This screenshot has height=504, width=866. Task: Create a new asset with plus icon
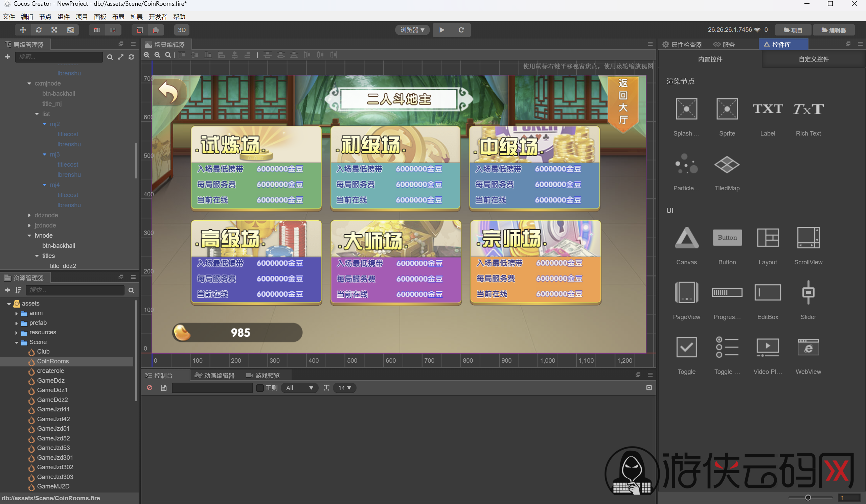click(x=7, y=290)
